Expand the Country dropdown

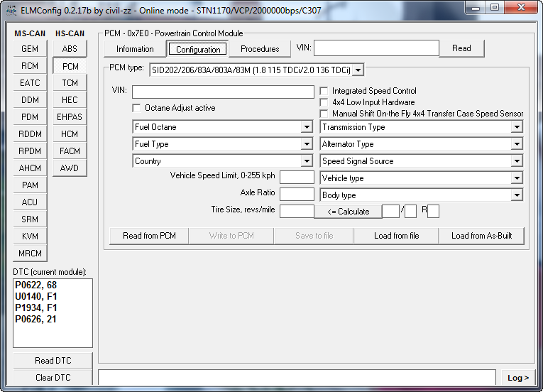pyautogui.click(x=307, y=161)
